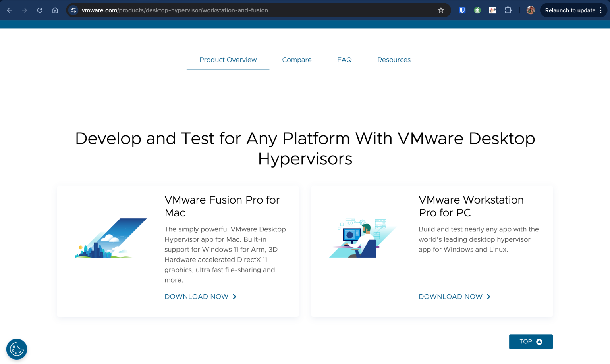Download VMware Fusion Pro for Mac
This screenshot has width=610, height=364.
pos(201,297)
